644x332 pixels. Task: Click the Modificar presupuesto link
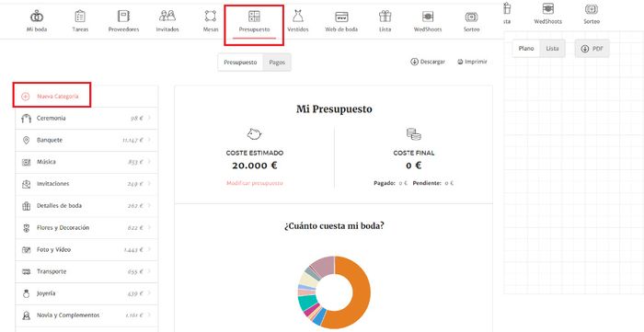click(x=255, y=183)
